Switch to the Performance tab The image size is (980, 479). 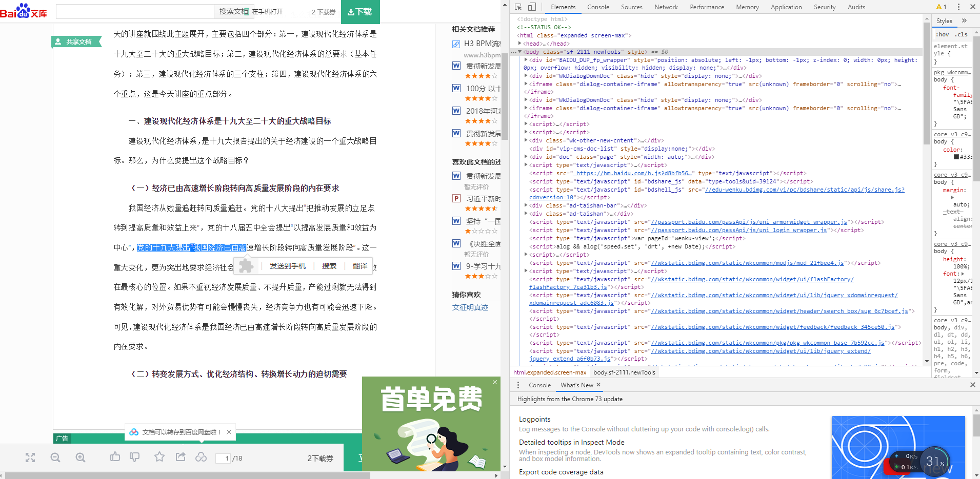click(x=707, y=7)
